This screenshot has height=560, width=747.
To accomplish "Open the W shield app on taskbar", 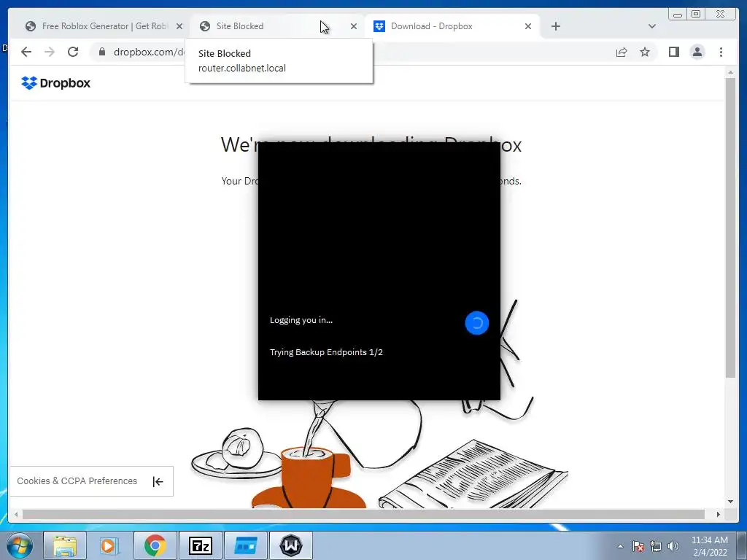I will [x=291, y=545].
